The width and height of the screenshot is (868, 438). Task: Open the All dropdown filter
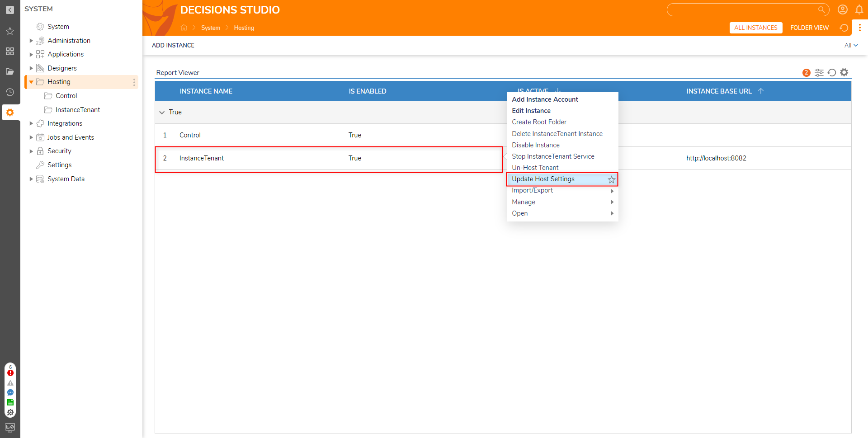tap(851, 45)
